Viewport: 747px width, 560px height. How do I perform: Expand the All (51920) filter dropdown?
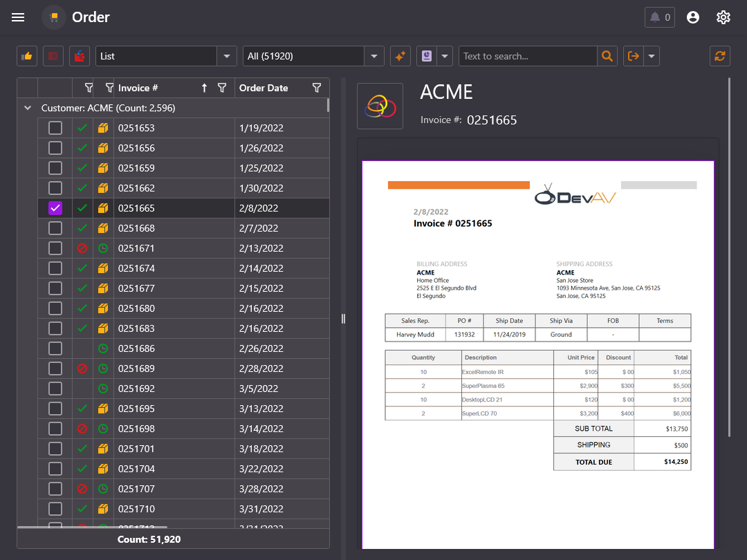[x=373, y=56]
